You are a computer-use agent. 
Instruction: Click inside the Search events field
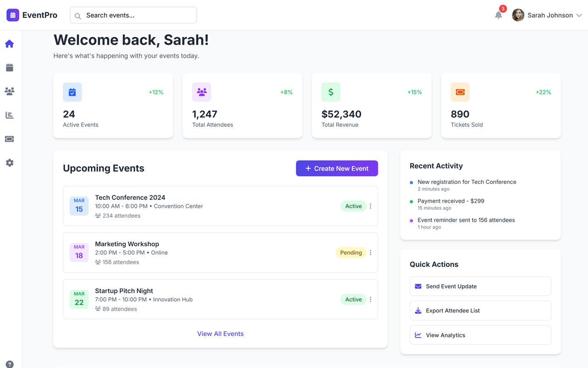(133, 15)
